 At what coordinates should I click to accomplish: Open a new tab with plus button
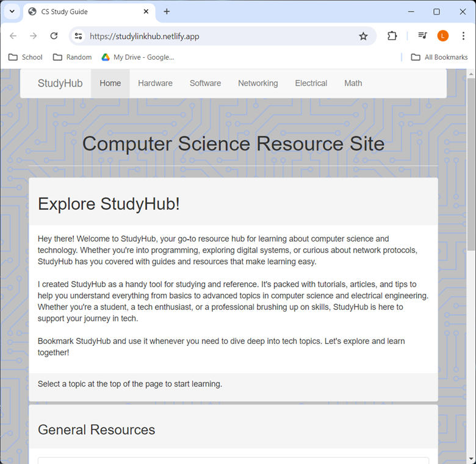click(167, 12)
